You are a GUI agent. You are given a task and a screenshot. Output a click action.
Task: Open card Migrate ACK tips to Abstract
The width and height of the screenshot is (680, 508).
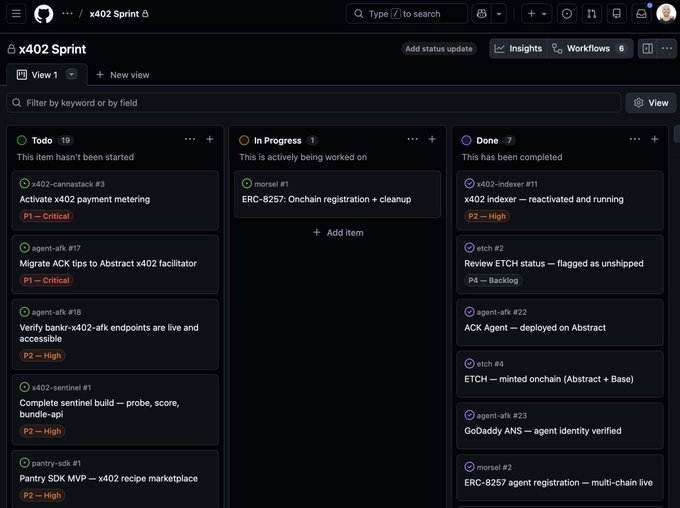(108, 263)
